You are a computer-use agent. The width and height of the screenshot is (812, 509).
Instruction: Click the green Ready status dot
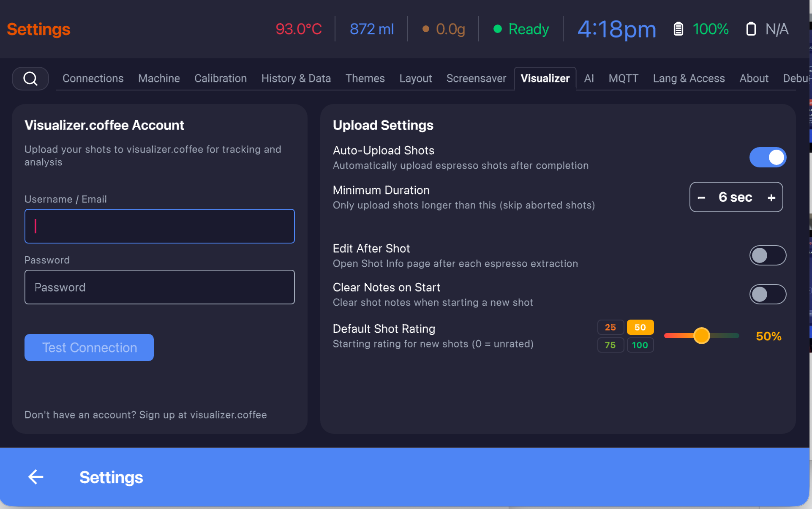click(x=498, y=29)
